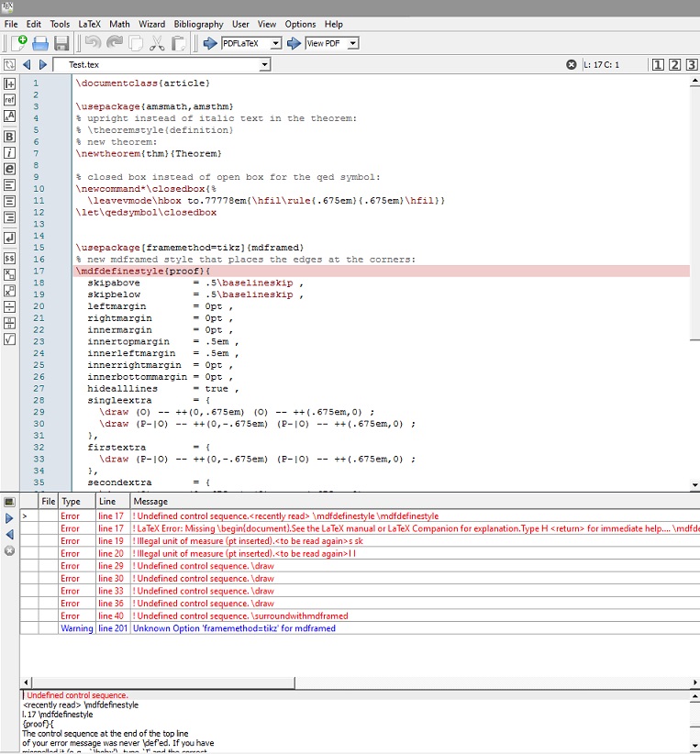Screen dimensions: 700x754
Task: Save file using the floppy disk icon
Action: coord(61,44)
